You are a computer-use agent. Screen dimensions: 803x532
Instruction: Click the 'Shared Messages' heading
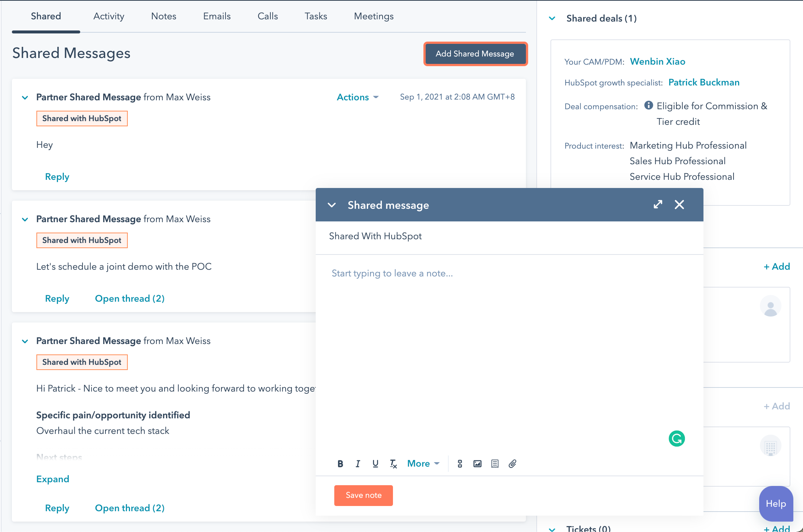click(71, 53)
